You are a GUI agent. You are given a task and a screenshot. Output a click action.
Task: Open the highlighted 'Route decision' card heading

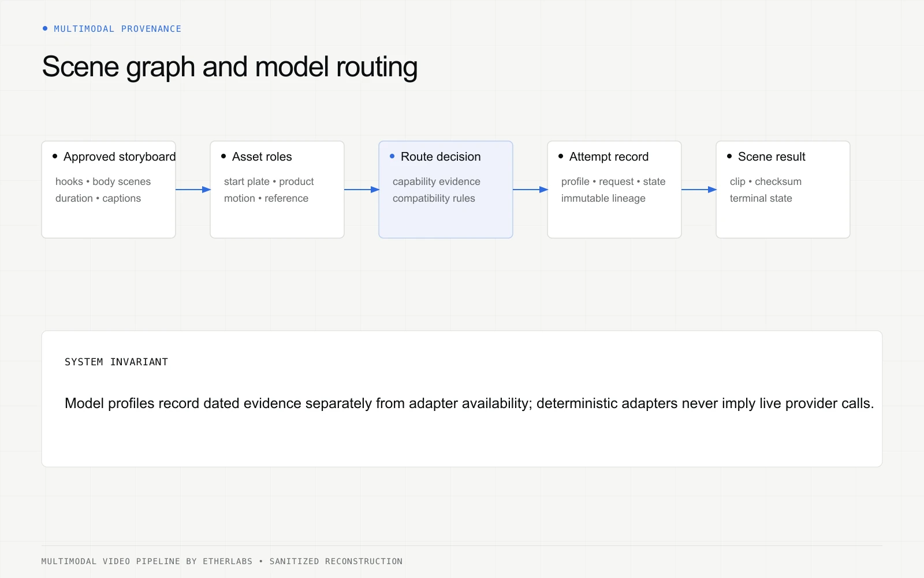441,157
